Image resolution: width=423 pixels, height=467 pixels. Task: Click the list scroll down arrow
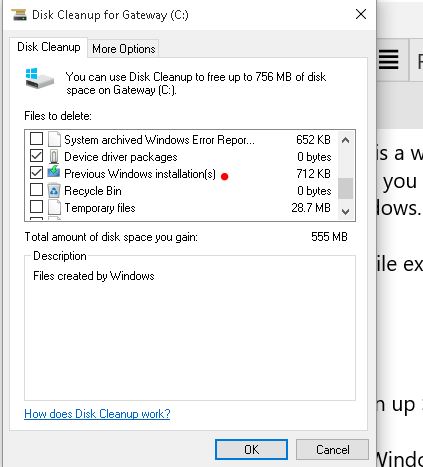(x=345, y=212)
